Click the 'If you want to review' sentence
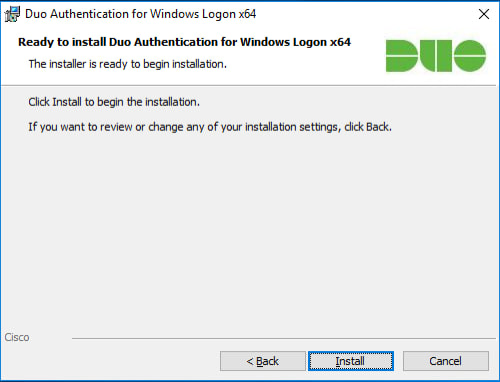The width and height of the screenshot is (500, 382). pyautogui.click(x=210, y=127)
